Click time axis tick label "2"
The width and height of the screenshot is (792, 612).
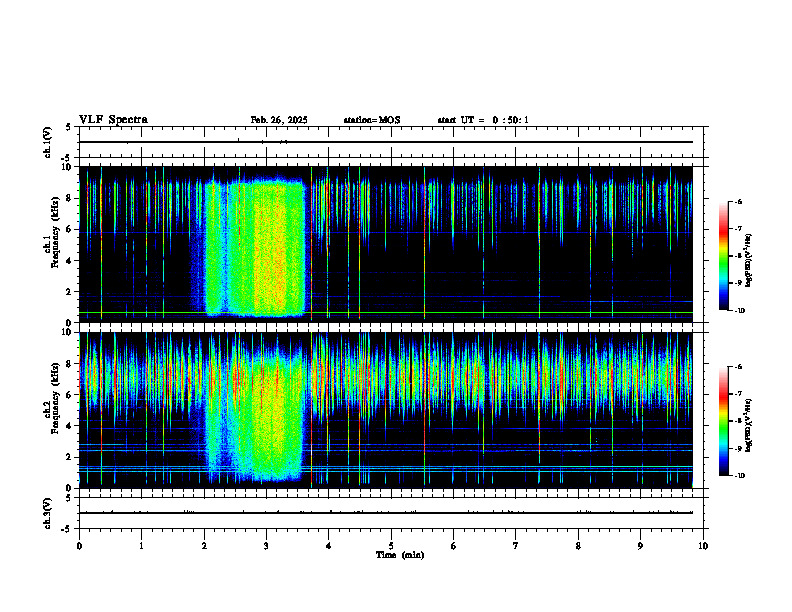pyautogui.click(x=204, y=546)
